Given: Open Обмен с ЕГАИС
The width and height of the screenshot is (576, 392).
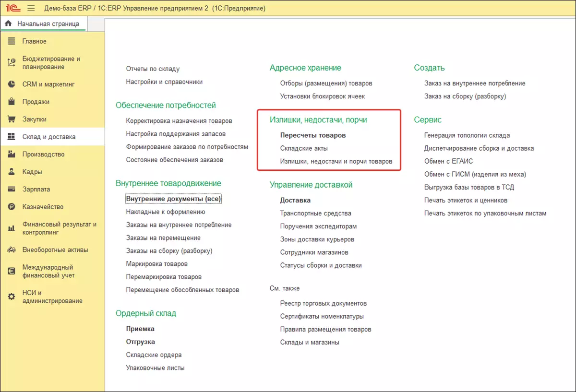Looking at the screenshot, I should pyautogui.click(x=448, y=162).
